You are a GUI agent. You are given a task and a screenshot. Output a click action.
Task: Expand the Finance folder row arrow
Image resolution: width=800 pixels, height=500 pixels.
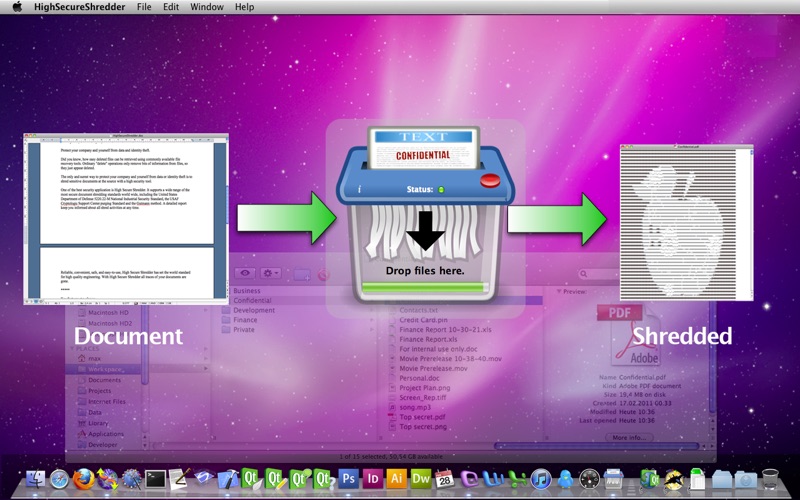pos(372,320)
